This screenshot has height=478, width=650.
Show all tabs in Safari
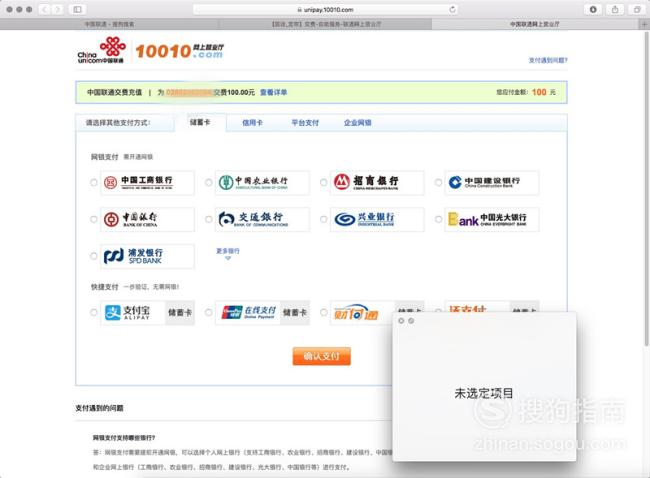coord(637,9)
